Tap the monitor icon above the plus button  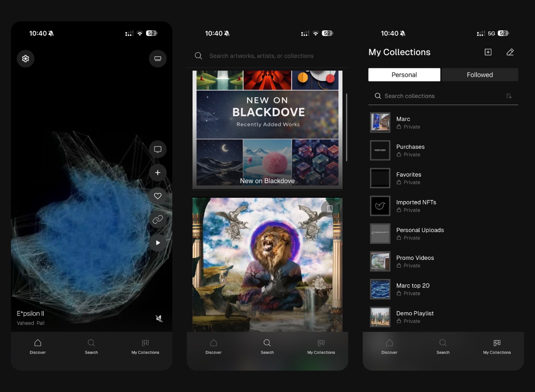click(158, 149)
